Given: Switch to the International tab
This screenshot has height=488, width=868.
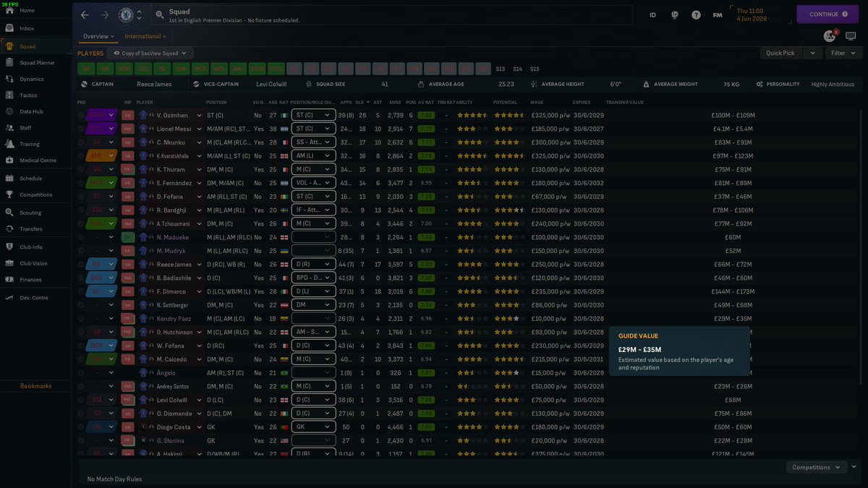Looking at the screenshot, I should click(145, 36).
